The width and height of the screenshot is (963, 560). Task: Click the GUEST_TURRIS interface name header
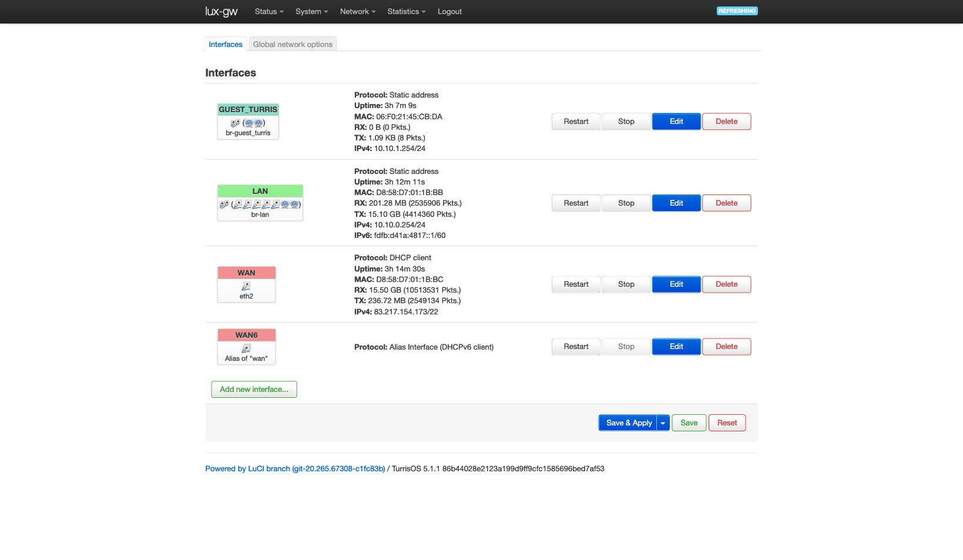(x=248, y=110)
